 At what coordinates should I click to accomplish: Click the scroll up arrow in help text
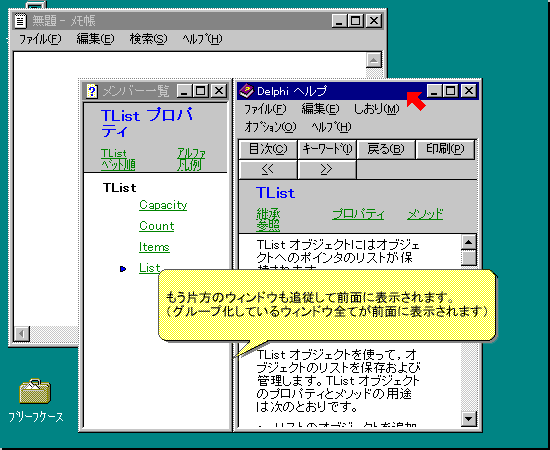(x=469, y=242)
